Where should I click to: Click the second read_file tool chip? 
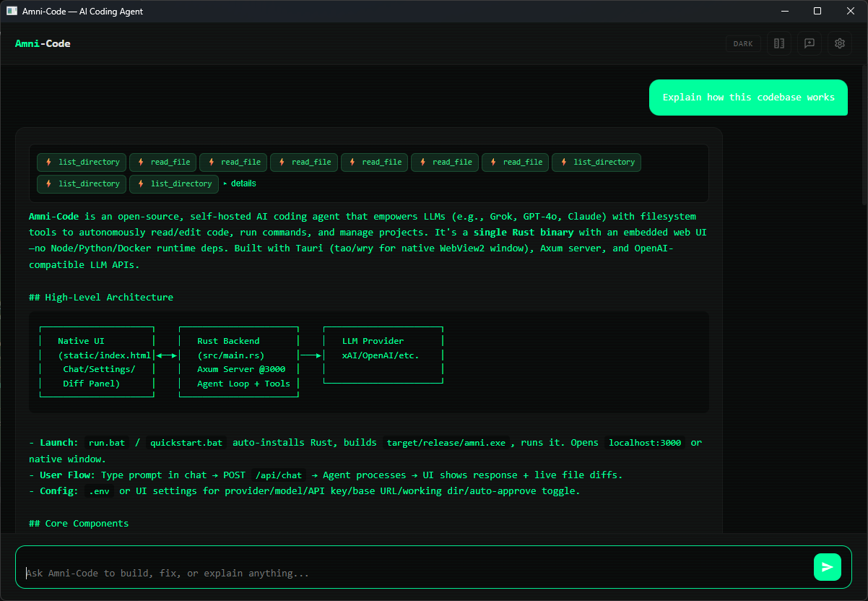[x=233, y=162]
